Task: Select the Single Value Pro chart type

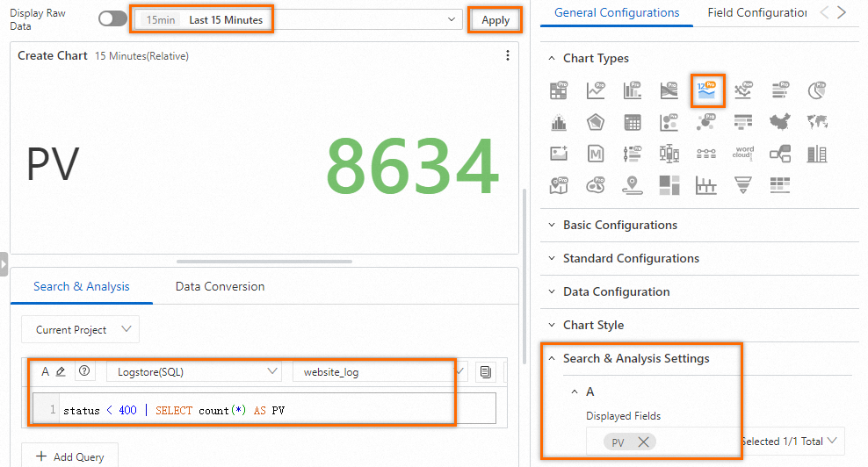Action: click(707, 90)
